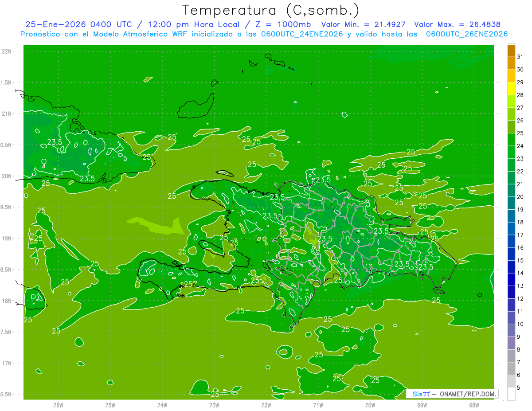Click the color legend value '27'
This screenshot has width=532, height=411.
pos(520,108)
